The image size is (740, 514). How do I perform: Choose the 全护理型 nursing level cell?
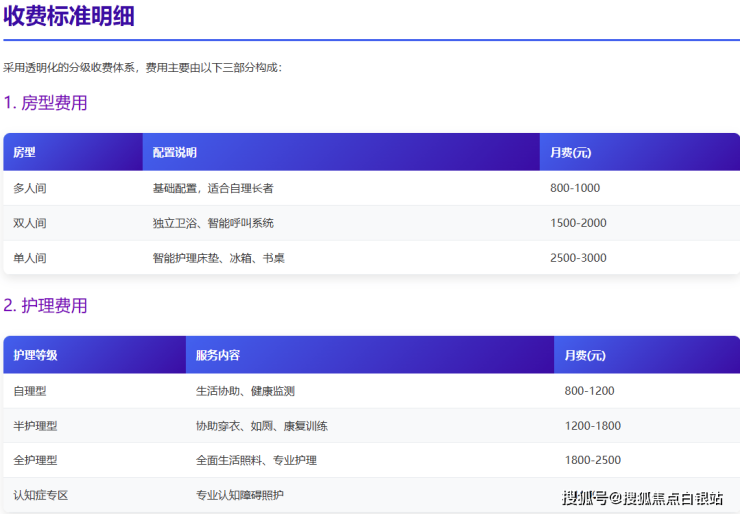click(x=35, y=460)
